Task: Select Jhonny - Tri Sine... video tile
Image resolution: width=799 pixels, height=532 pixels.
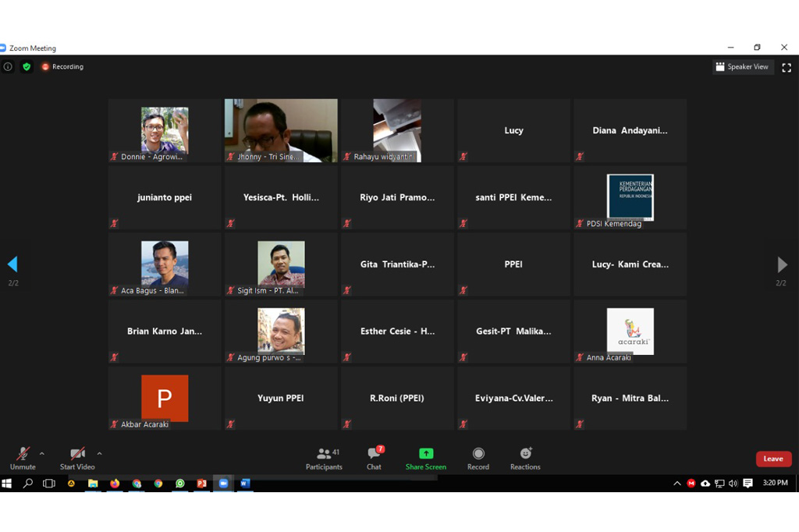Action: click(281, 130)
